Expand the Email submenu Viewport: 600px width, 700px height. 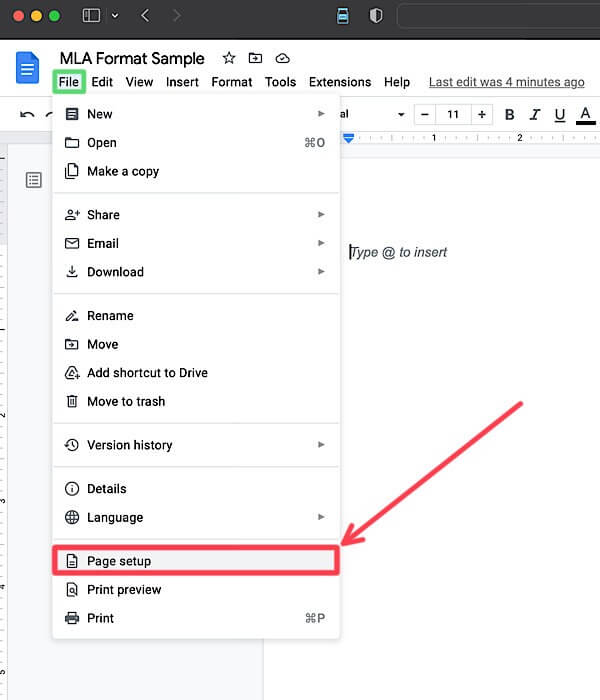(x=196, y=243)
